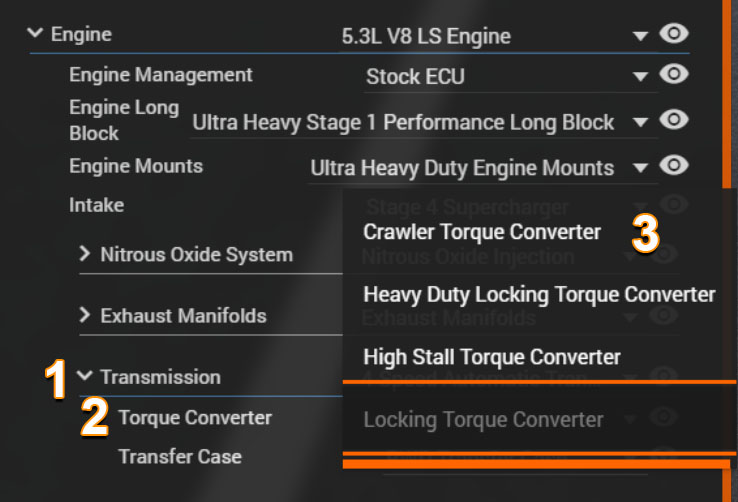The image size is (738, 502).
Task: Expand the Exhaust Manifolds chevron
Action: point(85,315)
